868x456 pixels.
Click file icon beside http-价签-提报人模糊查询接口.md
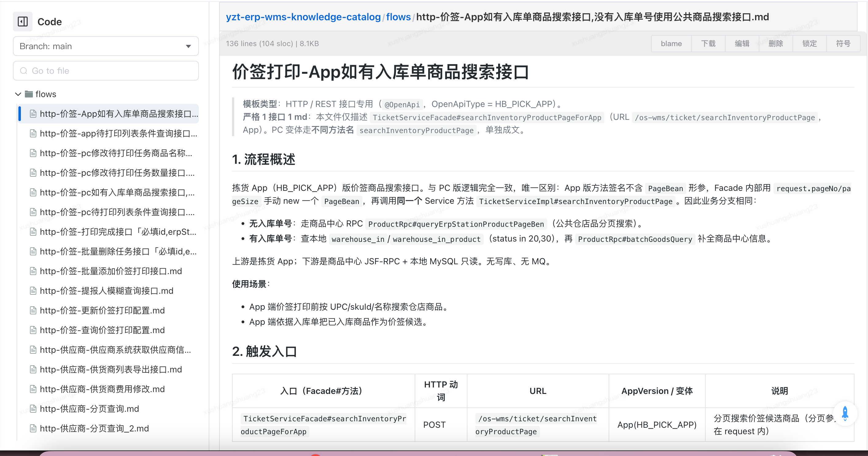coord(33,291)
